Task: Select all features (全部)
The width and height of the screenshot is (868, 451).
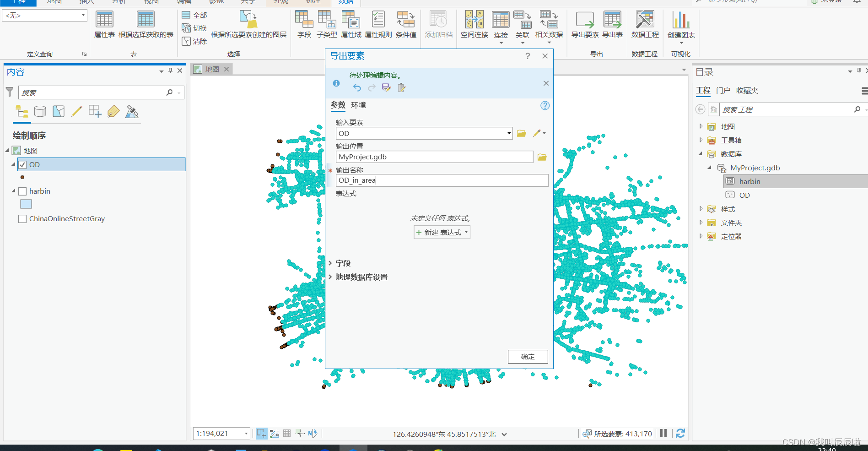Action: click(194, 15)
